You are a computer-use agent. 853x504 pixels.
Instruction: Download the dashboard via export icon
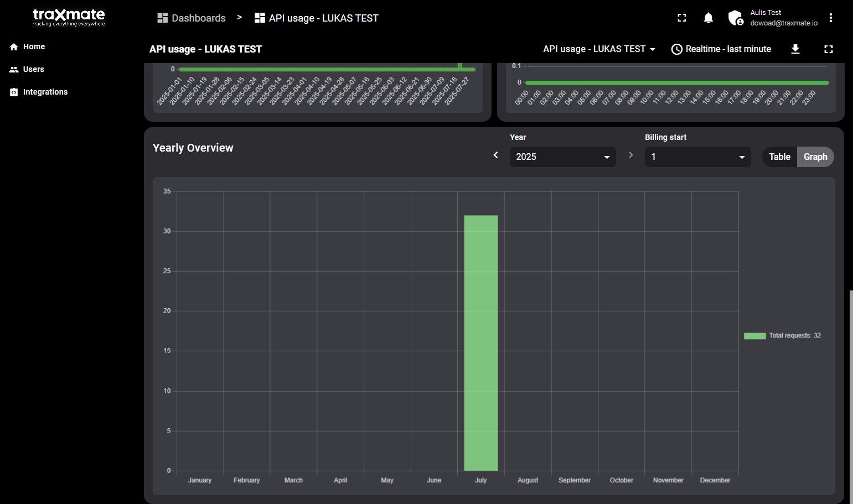(795, 49)
